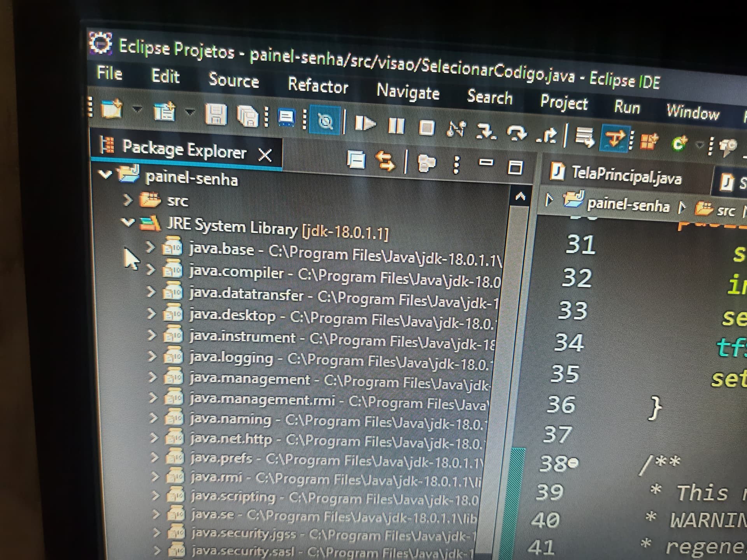747x560 pixels.
Task: Click the Terminate stop icon
Action: coord(426,128)
